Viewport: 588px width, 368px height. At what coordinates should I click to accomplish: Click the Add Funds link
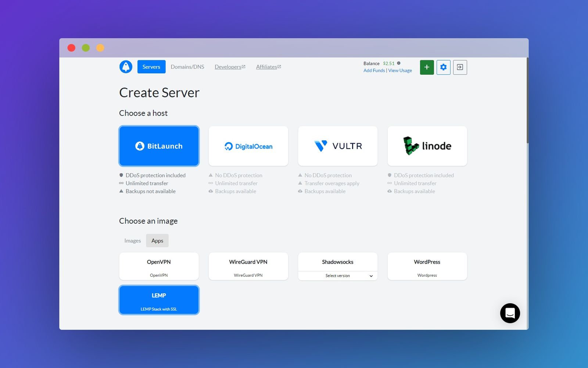[x=374, y=70]
